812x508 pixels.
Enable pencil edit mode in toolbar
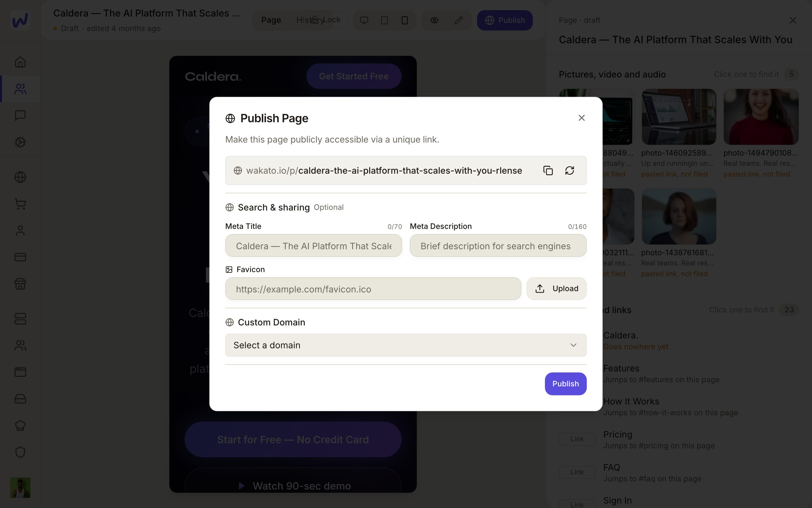tap(459, 21)
